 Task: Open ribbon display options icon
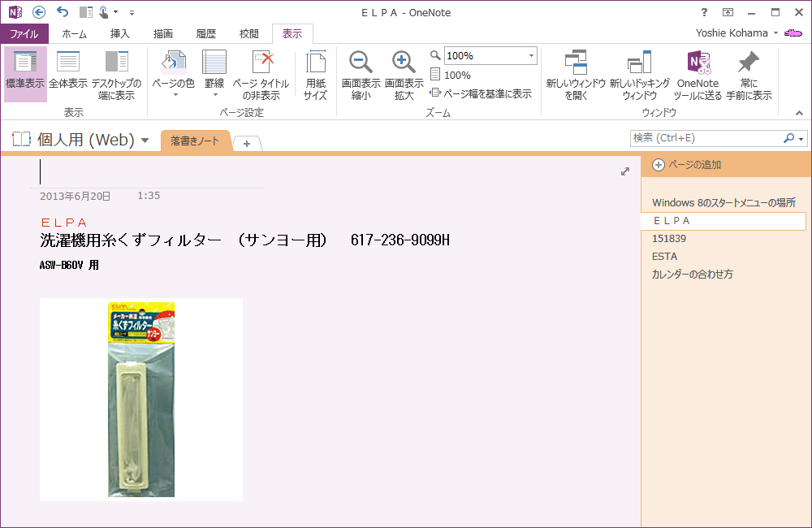coord(728,12)
